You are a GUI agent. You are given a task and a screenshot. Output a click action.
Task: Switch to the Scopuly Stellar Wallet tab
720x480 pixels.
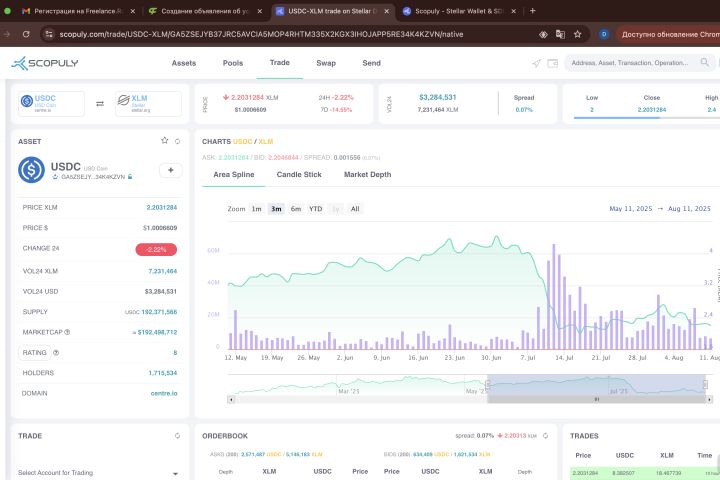(459, 11)
